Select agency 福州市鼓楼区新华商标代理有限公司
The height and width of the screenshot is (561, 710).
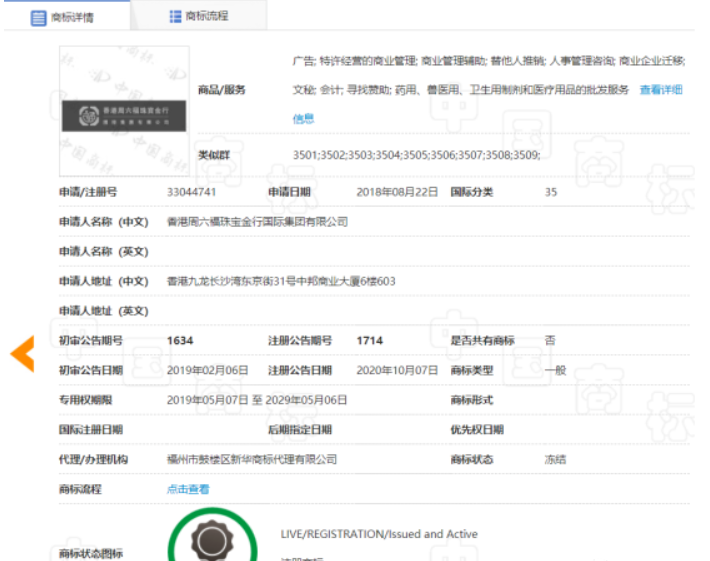(252, 460)
